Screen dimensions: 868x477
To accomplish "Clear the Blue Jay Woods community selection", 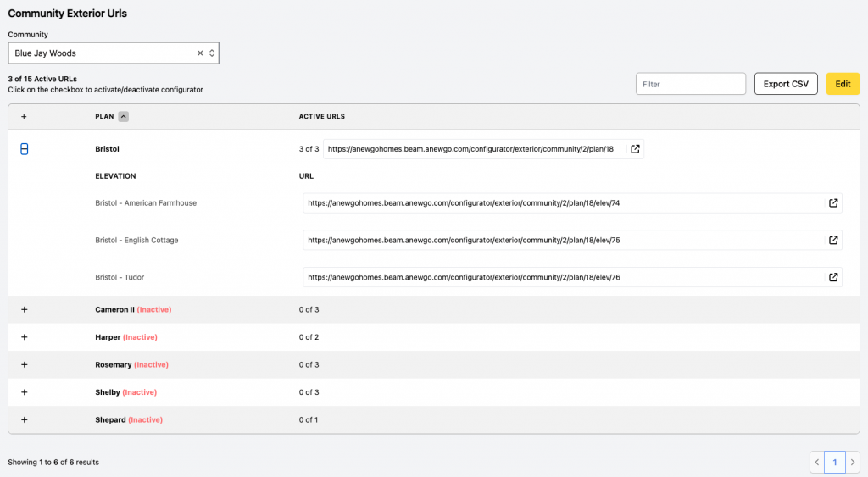I will 200,53.
